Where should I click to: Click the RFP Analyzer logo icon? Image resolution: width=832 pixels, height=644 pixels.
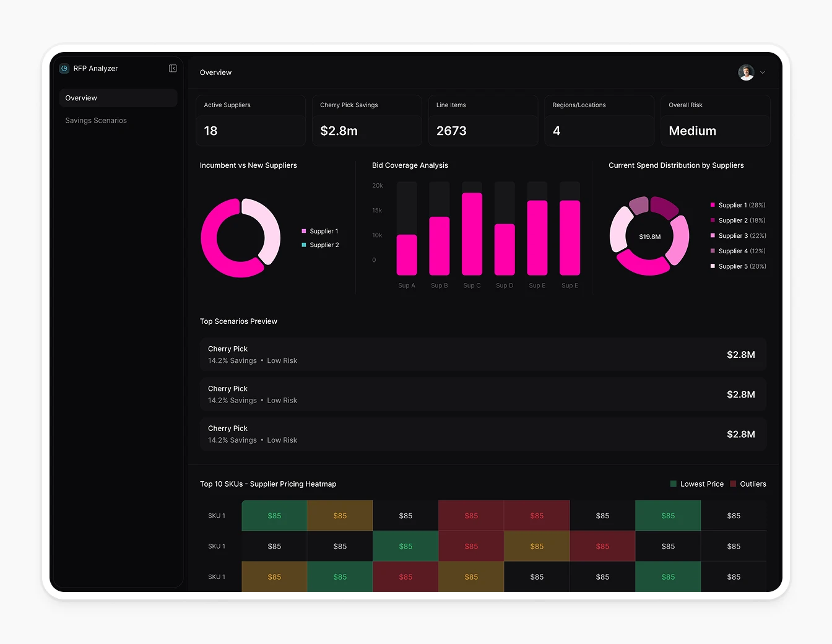tap(64, 69)
